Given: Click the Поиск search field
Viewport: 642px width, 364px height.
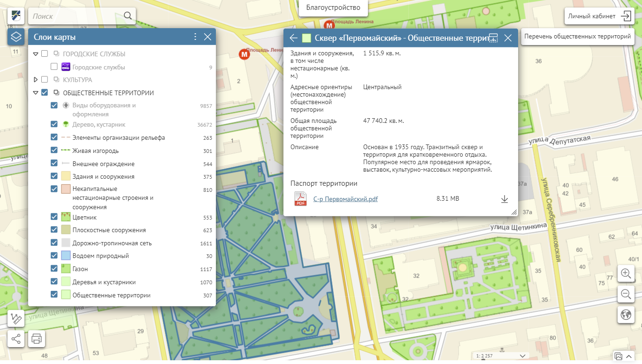Looking at the screenshot, I should click(x=75, y=16).
